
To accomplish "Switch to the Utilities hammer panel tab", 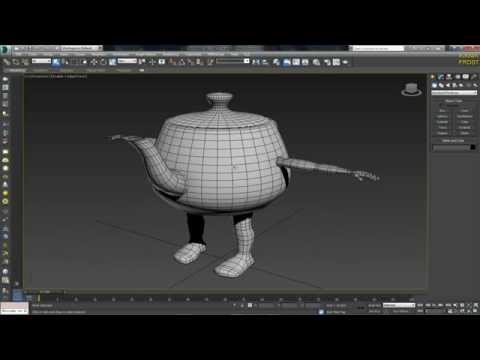I will [x=474, y=77].
